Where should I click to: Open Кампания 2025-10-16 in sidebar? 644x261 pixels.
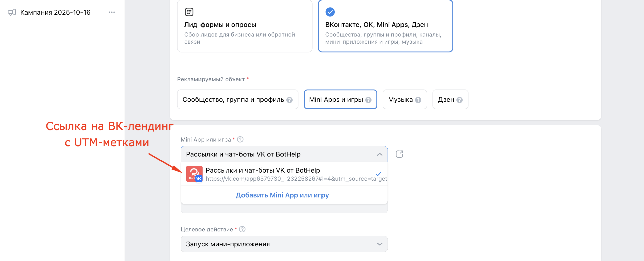tap(55, 12)
